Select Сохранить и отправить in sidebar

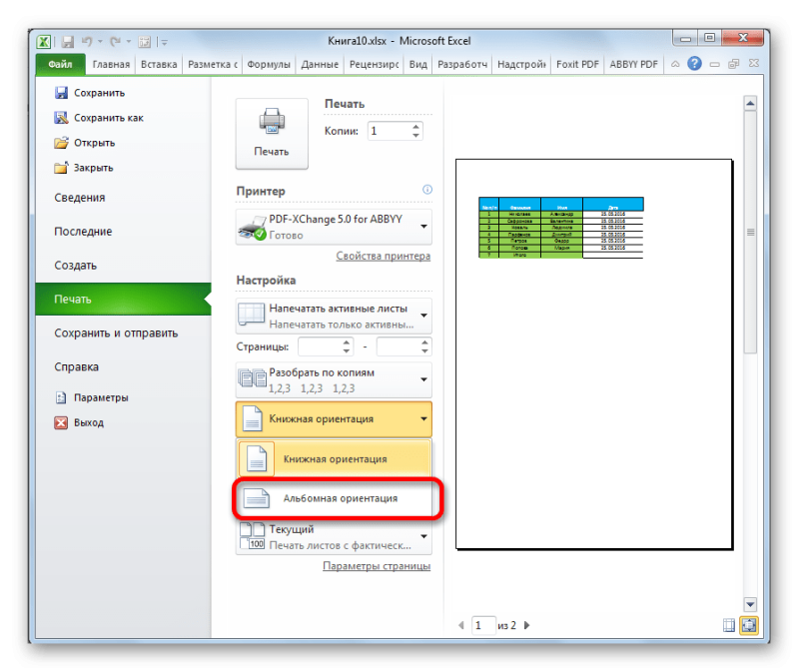click(116, 334)
